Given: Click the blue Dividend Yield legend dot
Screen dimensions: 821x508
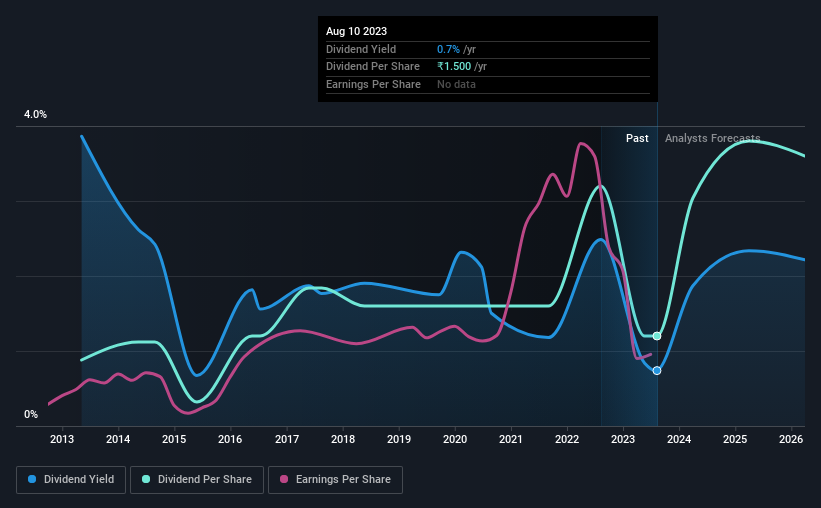Looking at the screenshot, I should pyautogui.click(x=32, y=479).
